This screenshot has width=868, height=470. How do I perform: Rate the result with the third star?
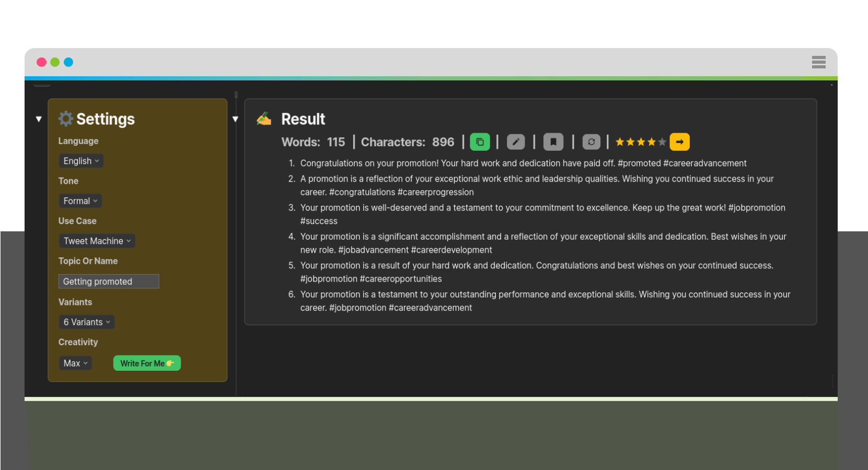coord(641,142)
